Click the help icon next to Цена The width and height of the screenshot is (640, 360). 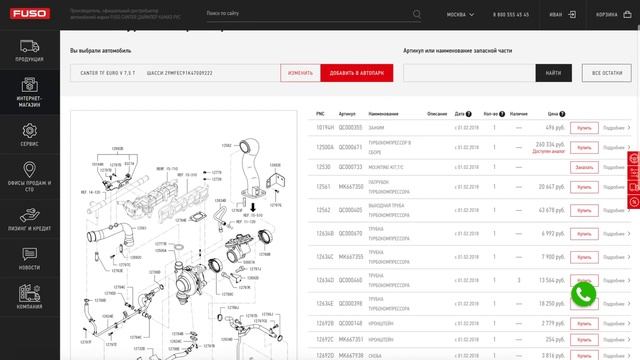[562, 114]
